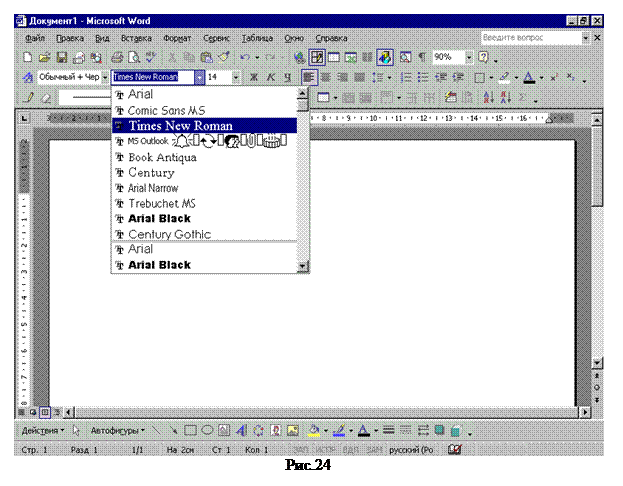Open the 90% zoom dropdown

469,58
